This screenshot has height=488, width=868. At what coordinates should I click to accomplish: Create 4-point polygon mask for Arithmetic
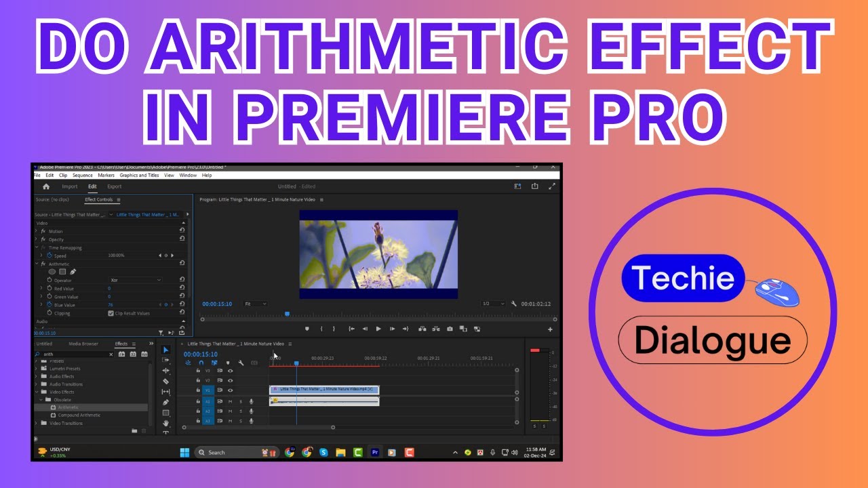coord(62,272)
